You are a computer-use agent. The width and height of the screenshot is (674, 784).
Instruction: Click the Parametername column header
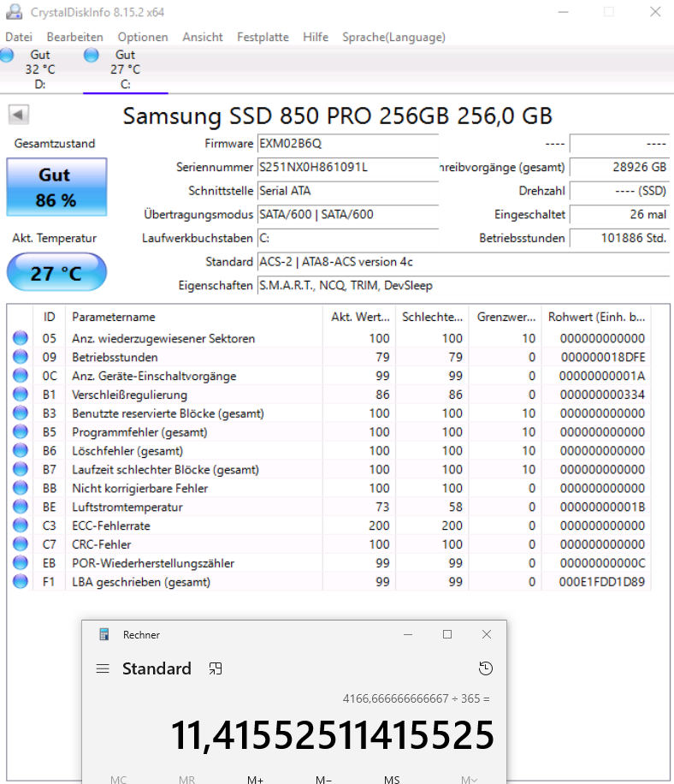click(194, 317)
